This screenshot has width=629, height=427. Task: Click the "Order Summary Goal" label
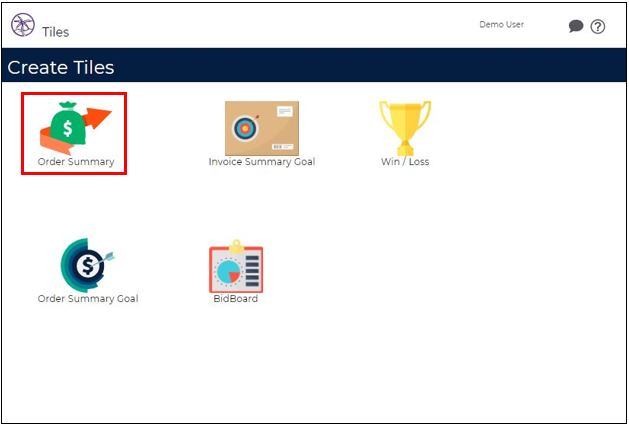88,299
